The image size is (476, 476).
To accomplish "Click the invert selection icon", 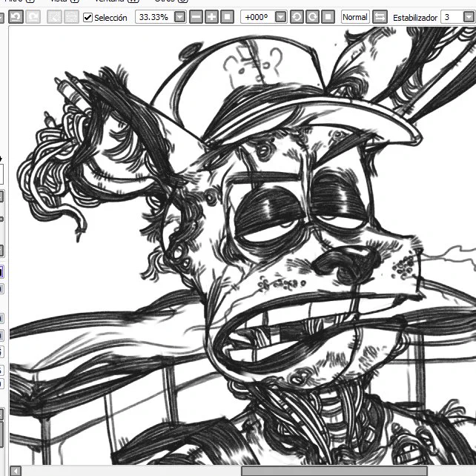I will tap(71, 17).
